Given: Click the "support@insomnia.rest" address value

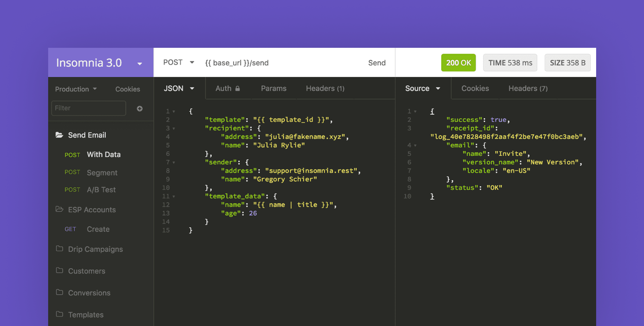Looking at the screenshot, I should [x=311, y=171].
